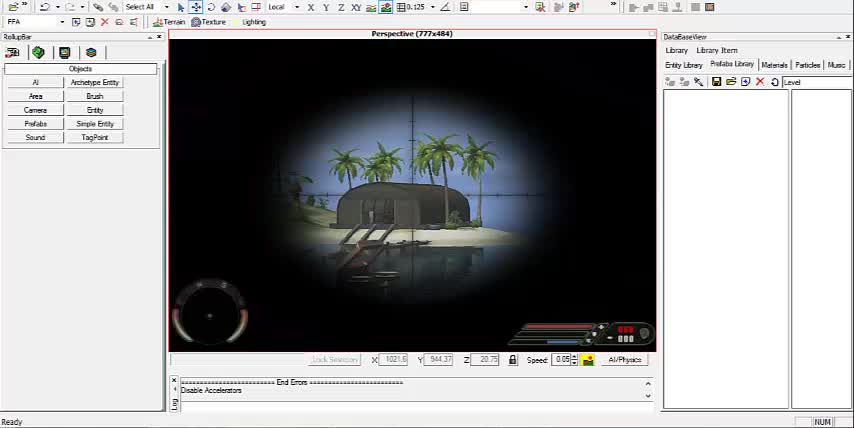Activate the Move tool
854x428 pixels.
click(x=196, y=7)
